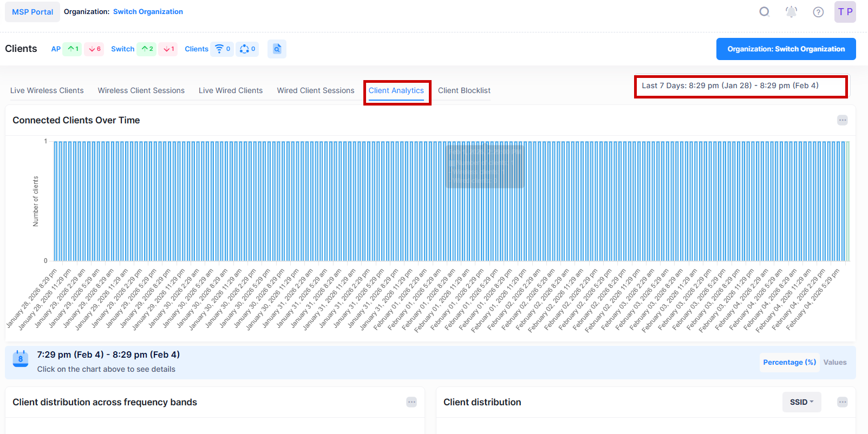This screenshot has height=434, width=868.
Task: Click 'Client distribution across frequency bands' heading
Action: 105,402
